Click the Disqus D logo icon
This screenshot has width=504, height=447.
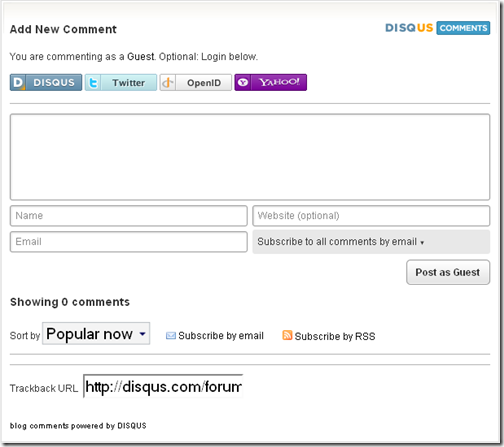click(x=18, y=82)
